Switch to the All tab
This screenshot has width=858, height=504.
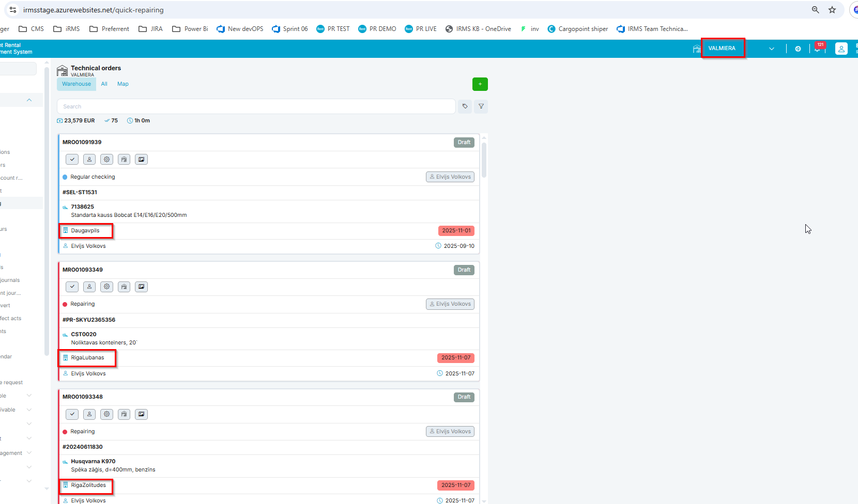(104, 84)
